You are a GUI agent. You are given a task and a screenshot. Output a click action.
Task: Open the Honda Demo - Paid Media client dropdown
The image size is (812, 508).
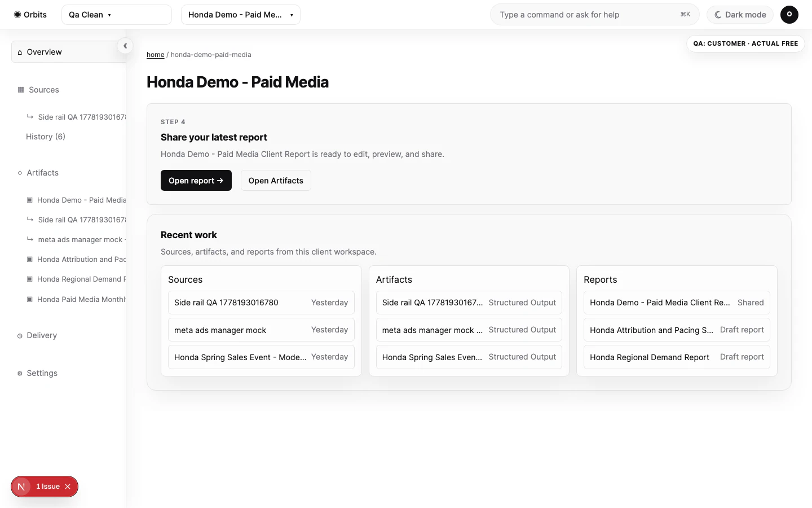click(x=241, y=15)
